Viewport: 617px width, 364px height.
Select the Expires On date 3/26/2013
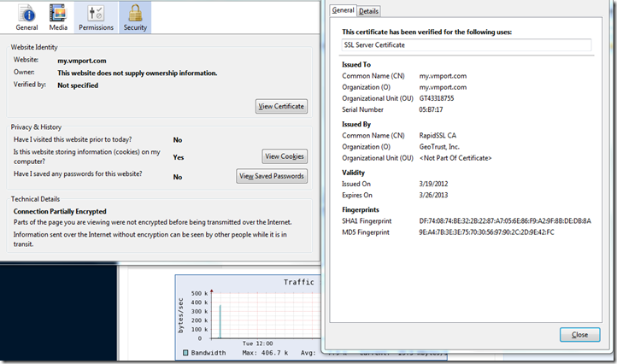[433, 195]
